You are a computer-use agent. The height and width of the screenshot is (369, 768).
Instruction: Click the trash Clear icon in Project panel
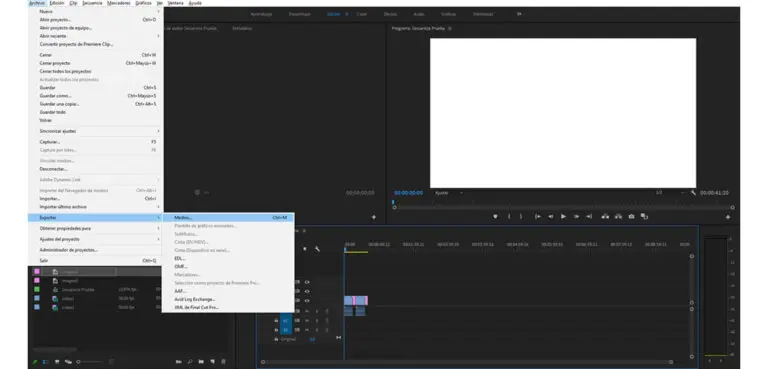[x=223, y=362]
